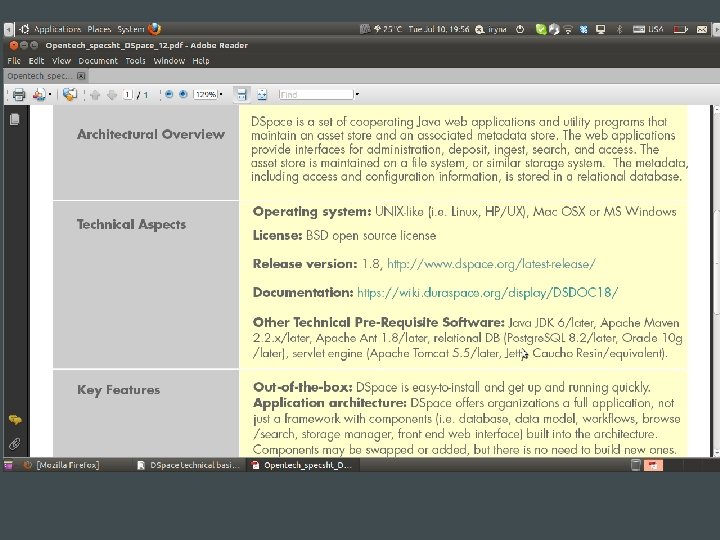Click the Print icon in toolbar

pos(19,95)
